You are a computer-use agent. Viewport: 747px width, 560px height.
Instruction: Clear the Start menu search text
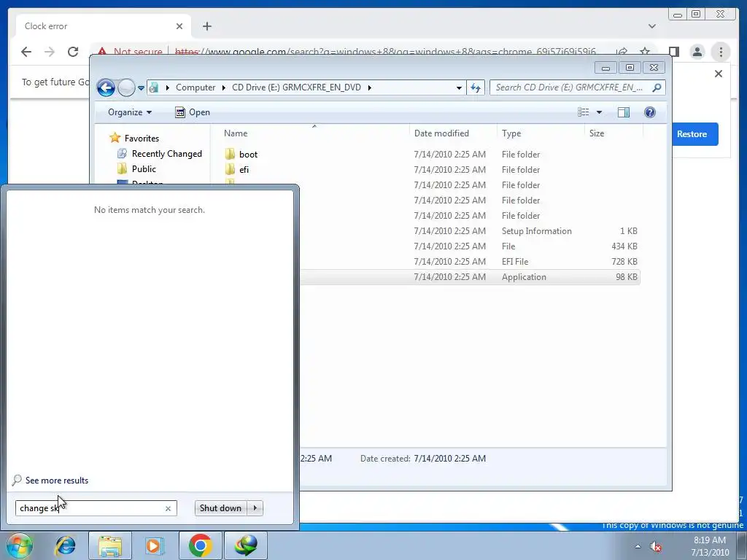pyautogui.click(x=169, y=508)
